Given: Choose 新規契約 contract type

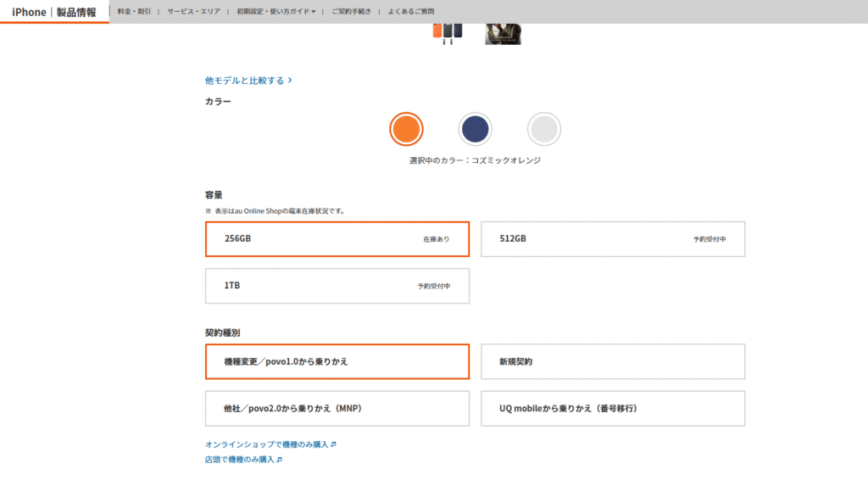Looking at the screenshot, I should [613, 361].
